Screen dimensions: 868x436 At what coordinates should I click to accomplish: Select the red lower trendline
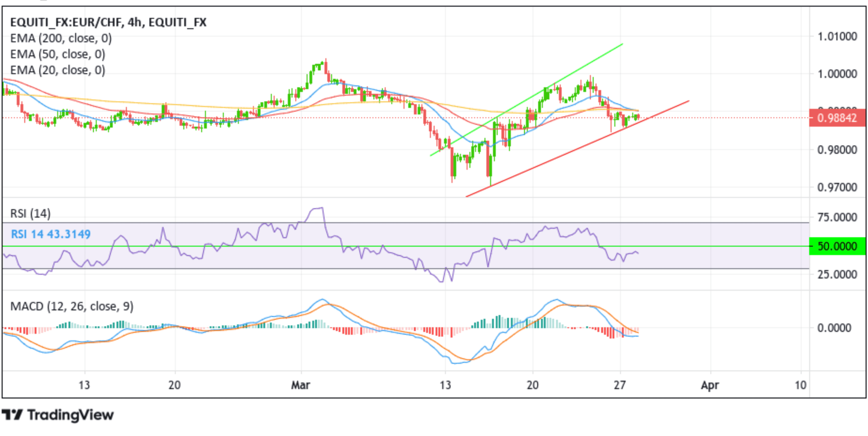coord(578,148)
